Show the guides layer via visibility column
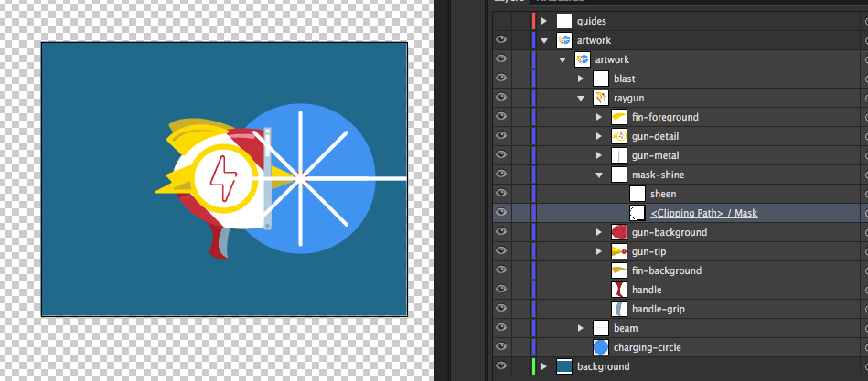Viewport: 868px width, 381px height. click(x=501, y=21)
